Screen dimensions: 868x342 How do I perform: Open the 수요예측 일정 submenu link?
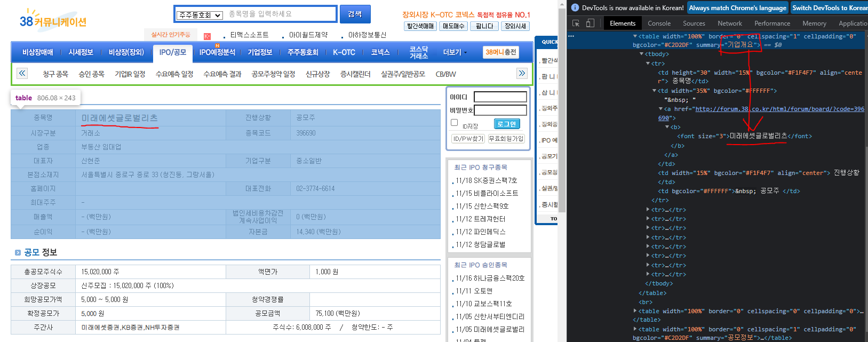tap(174, 74)
